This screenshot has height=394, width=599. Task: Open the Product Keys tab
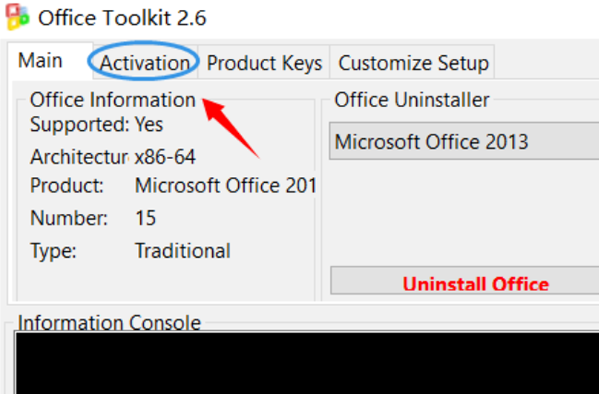click(x=264, y=63)
